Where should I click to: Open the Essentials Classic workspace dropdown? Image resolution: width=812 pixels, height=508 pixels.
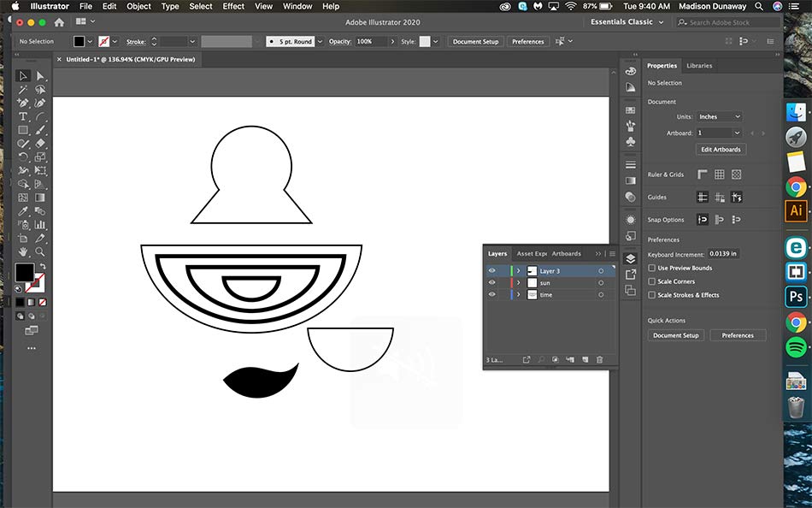627,22
